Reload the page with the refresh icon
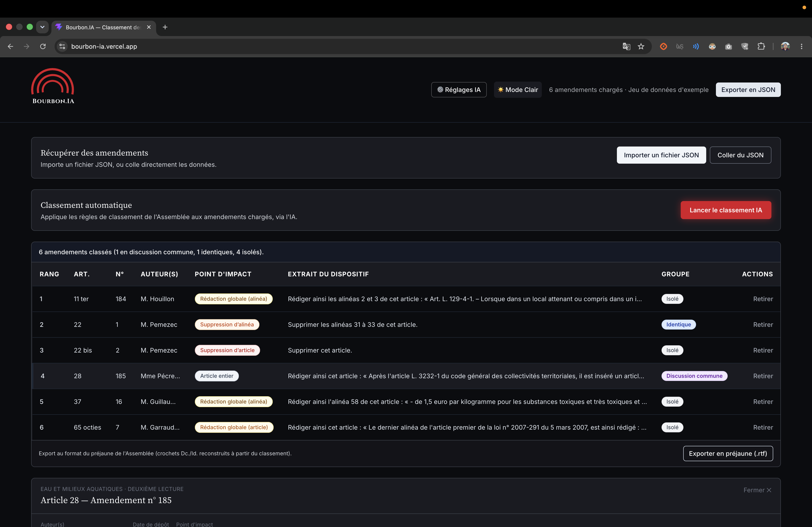The width and height of the screenshot is (812, 527). click(43, 46)
